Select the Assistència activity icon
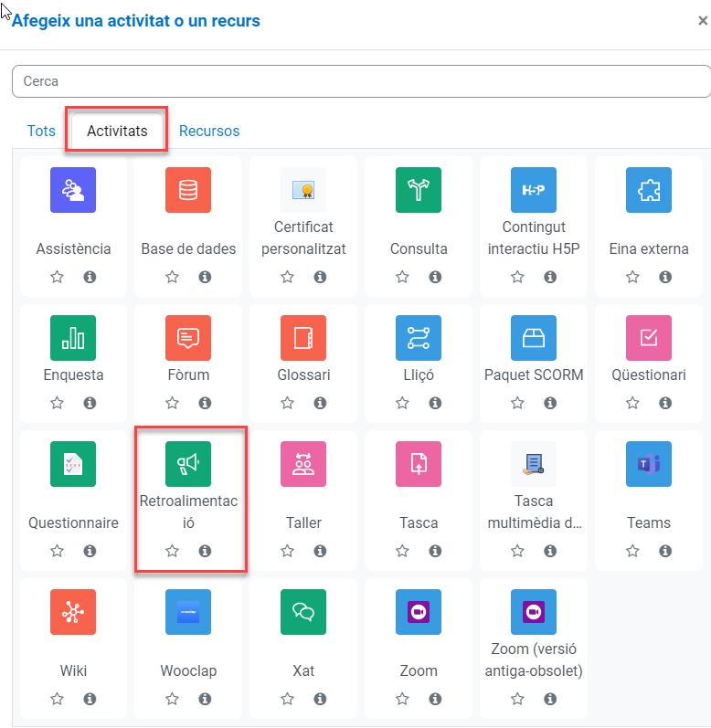This screenshot has height=728, width=711. coord(73,190)
